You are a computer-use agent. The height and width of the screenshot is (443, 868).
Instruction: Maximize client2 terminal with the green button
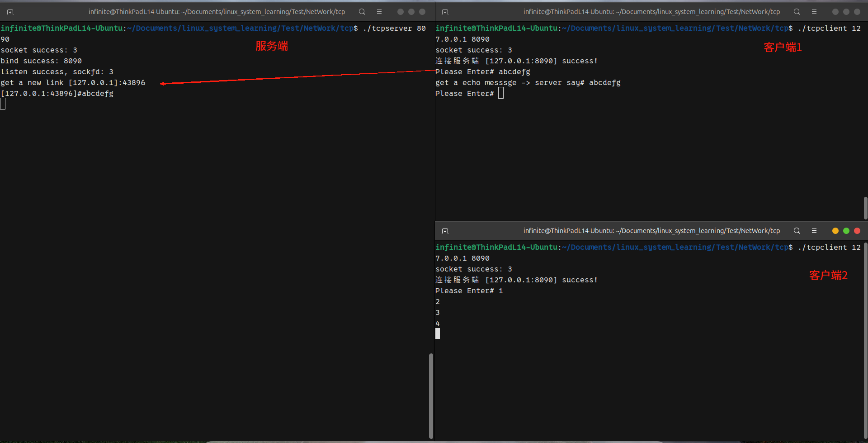(846, 230)
